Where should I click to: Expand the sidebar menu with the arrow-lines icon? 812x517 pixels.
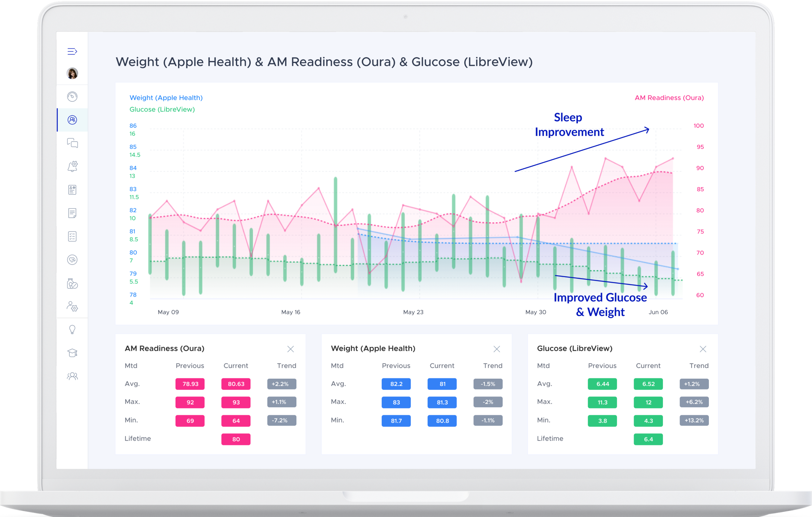(72, 51)
